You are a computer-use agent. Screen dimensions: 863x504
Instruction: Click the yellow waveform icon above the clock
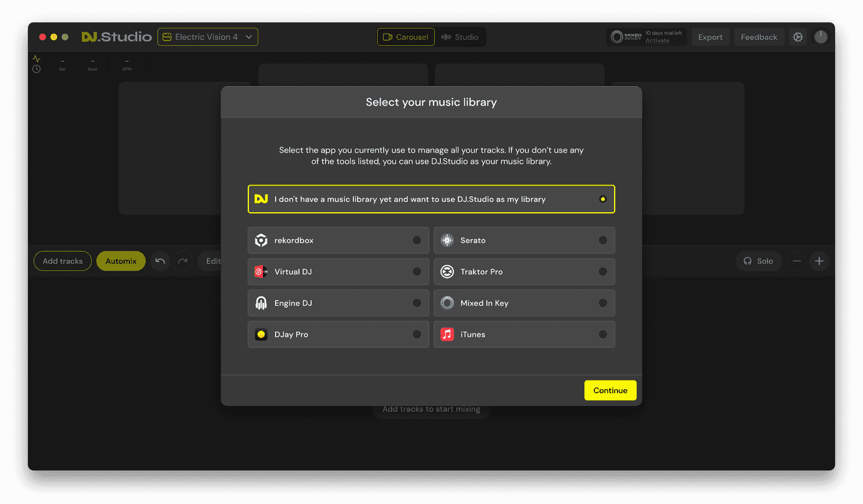[35, 59]
